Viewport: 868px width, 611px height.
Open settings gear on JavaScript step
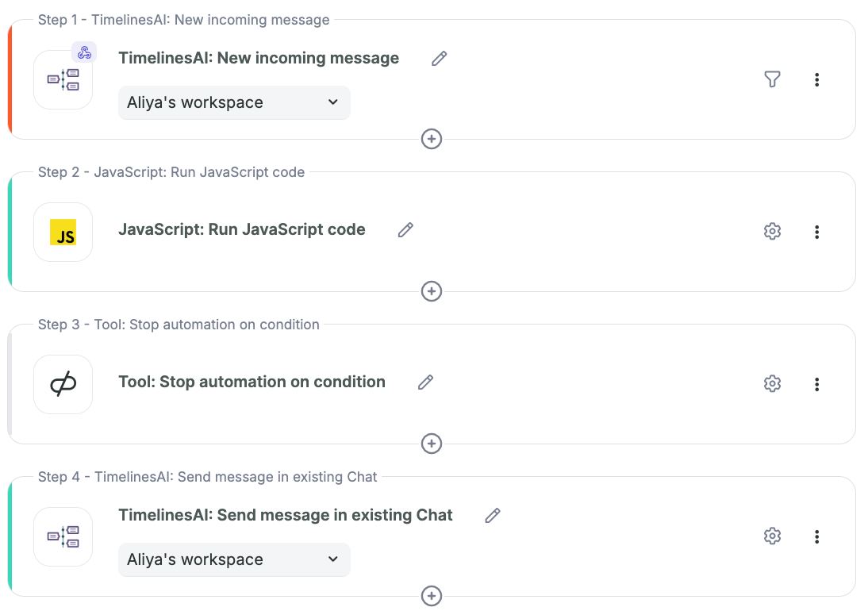772,231
